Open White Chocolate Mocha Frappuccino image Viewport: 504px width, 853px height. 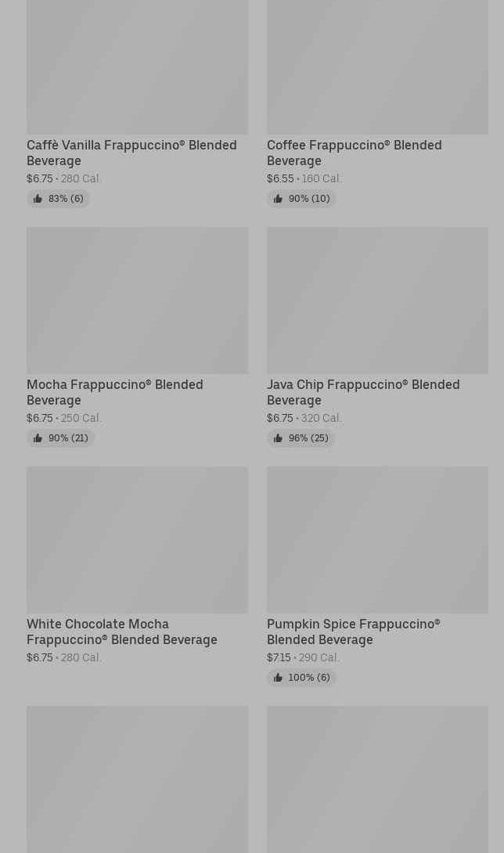point(137,539)
